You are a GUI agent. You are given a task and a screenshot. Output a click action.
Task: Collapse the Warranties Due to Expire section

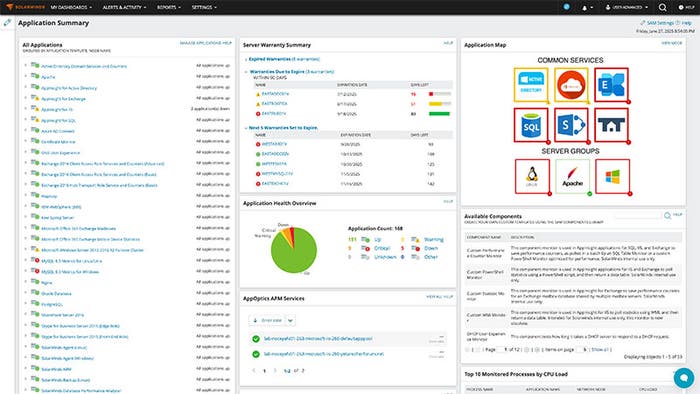click(246, 72)
